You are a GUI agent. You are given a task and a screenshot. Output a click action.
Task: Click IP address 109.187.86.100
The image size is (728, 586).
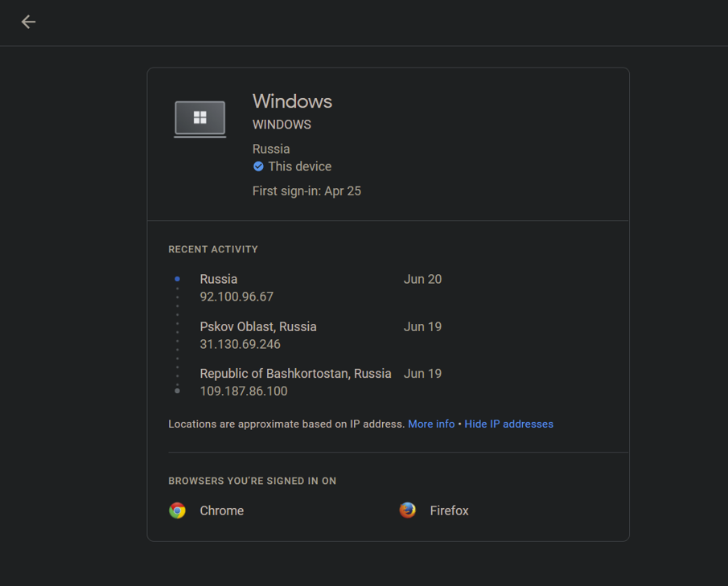pyautogui.click(x=244, y=391)
